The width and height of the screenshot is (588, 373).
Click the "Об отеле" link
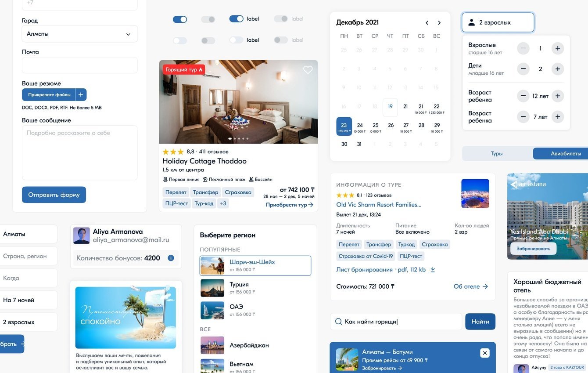point(471,286)
